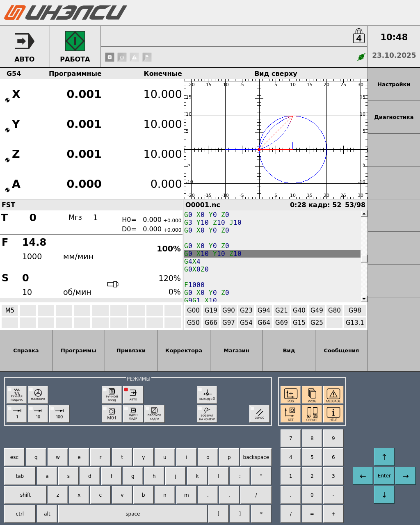This screenshot has height=525, width=420.
Task: Click the lock icon with number 4
Action: click(359, 37)
